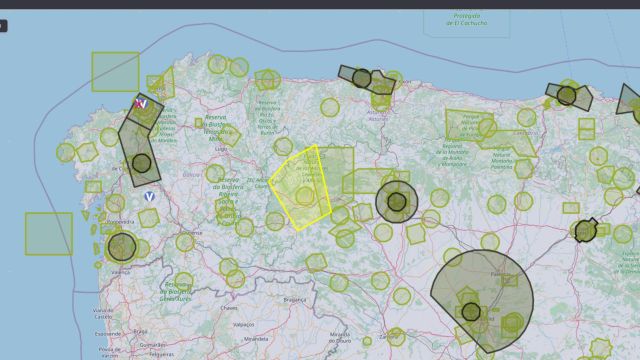This screenshot has width=640, height=360.
Task: Click the Valença town label
Action: click(121, 272)
